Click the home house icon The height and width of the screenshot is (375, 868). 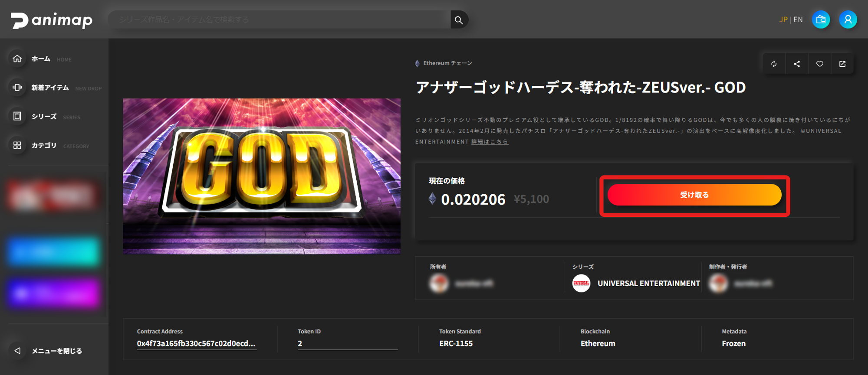[17, 59]
